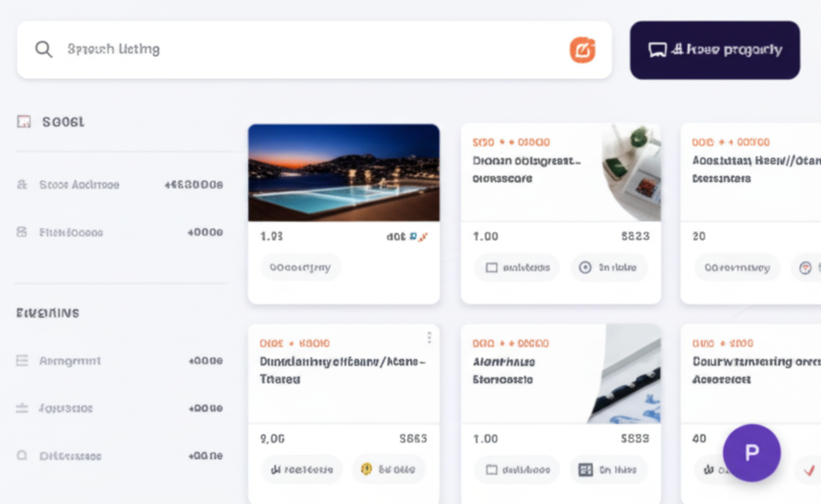This screenshot has height=504, width=821.
Task: Click the purple P floating button
Action: (x=751, y=453)
